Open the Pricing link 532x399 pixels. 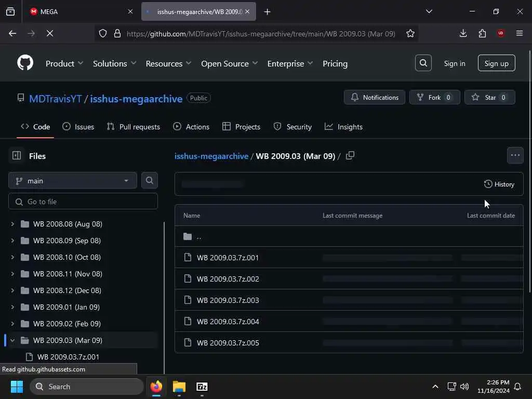tap(335, 63)
